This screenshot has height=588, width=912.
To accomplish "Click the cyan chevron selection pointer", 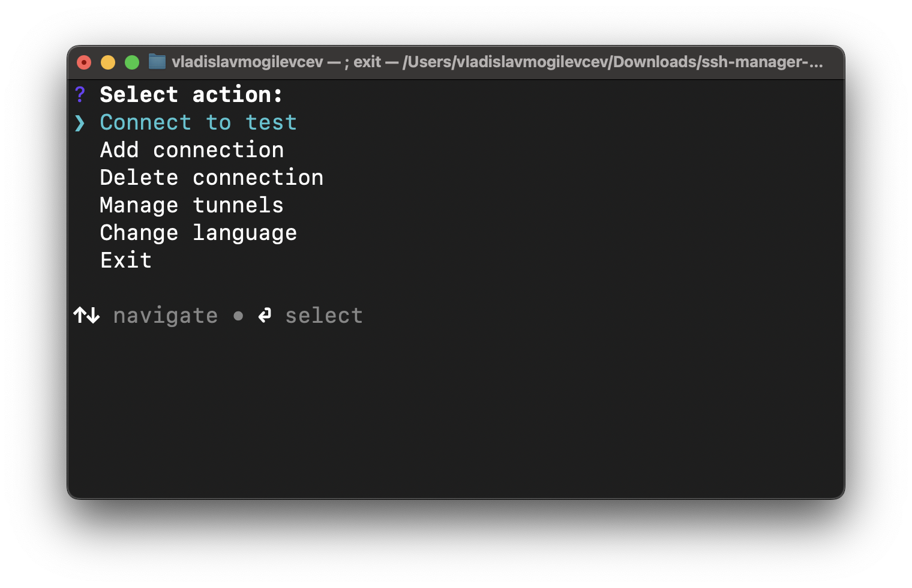I will [x=79, y=122].
